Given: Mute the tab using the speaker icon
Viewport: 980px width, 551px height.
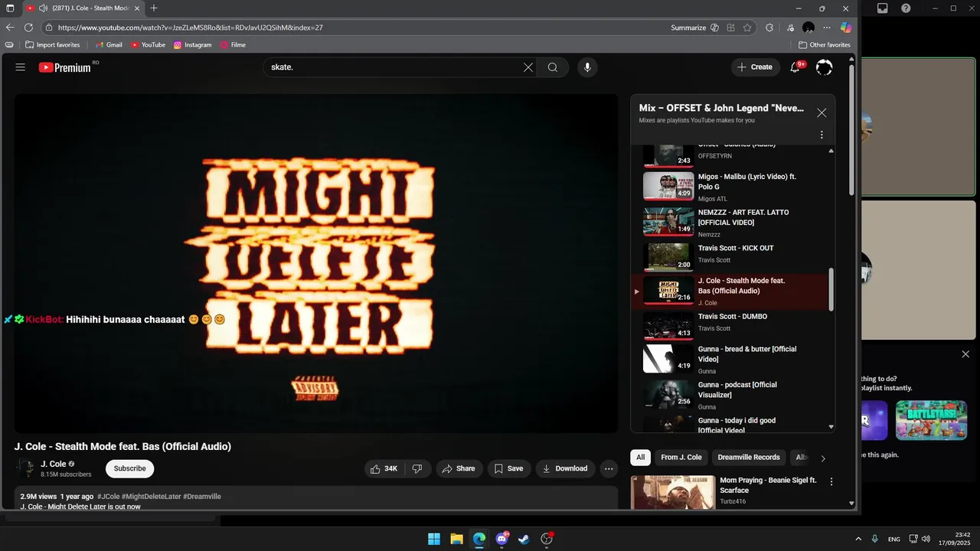Looking at the screenshot, I should pyautogui.click(x=43, y=8).
